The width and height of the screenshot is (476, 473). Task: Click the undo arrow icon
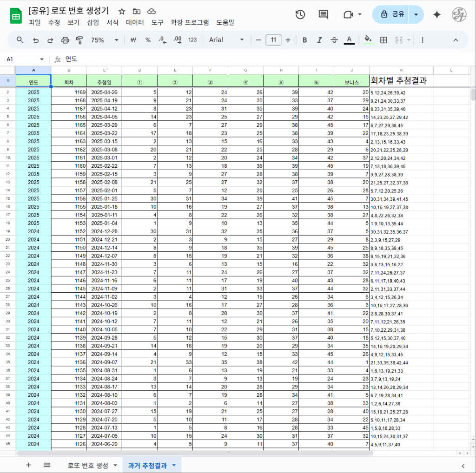(35, 40)
